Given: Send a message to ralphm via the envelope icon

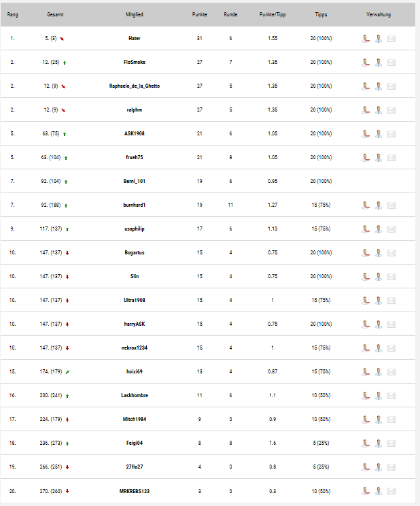Looking at the screenshot, I should pyautogui.click(x=391, y=110).
